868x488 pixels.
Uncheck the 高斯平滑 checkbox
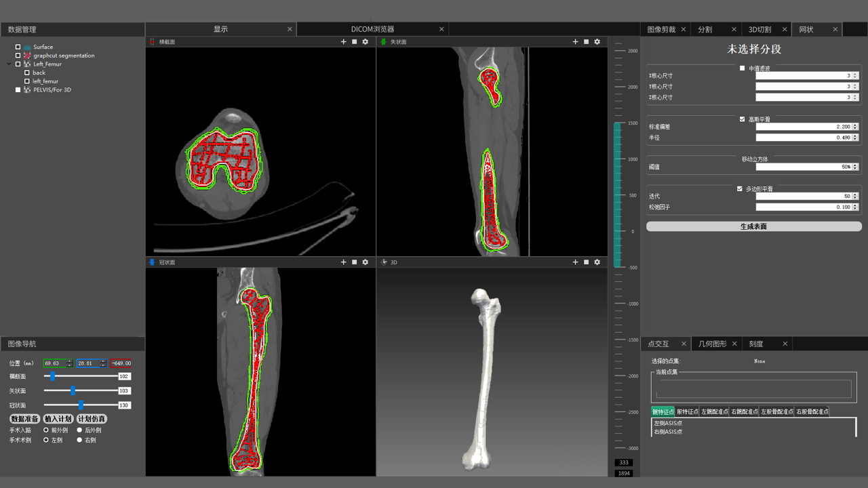pyautogui.click(x=742, y=119)
